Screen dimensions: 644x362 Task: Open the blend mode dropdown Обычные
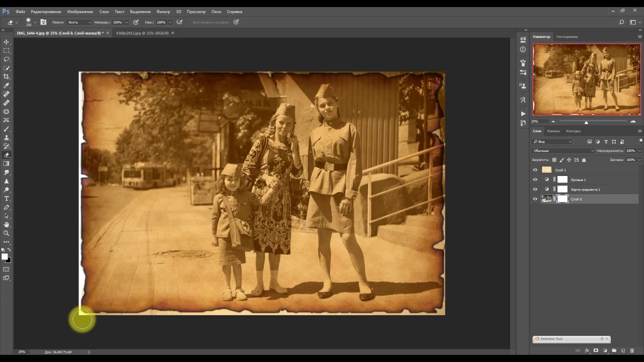click(x=563, y=151)
